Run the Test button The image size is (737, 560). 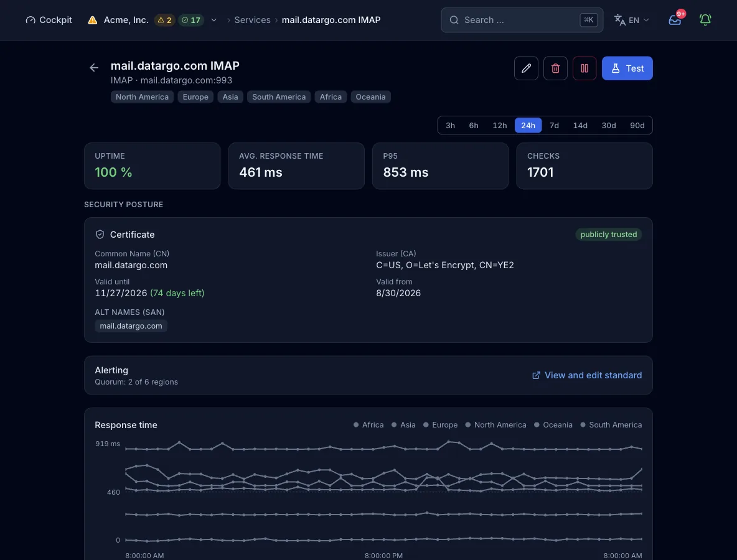pyautogui.click(x=627, y=68)
